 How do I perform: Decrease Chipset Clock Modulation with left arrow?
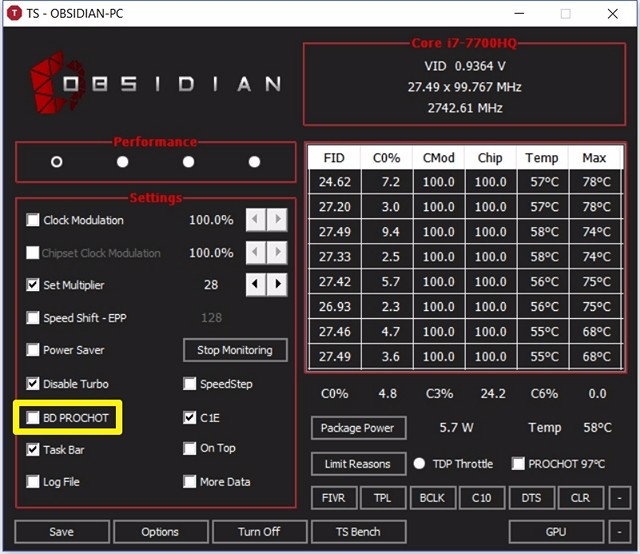coord(256,252)
